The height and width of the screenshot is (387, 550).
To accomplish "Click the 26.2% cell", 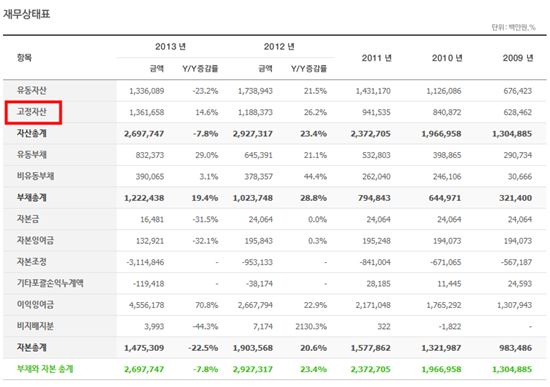I will [x=315, y=113].
